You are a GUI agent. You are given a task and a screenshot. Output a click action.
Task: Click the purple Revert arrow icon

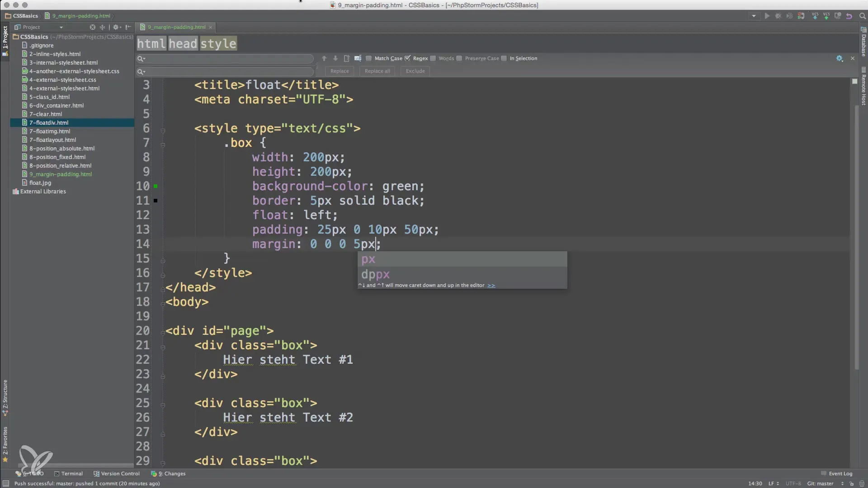pos(849,16)
